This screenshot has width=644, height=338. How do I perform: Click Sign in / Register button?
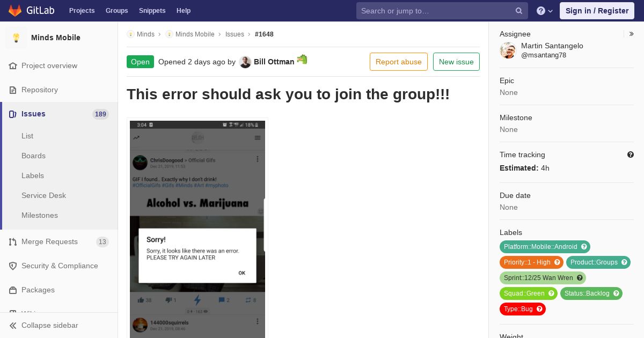597,11
